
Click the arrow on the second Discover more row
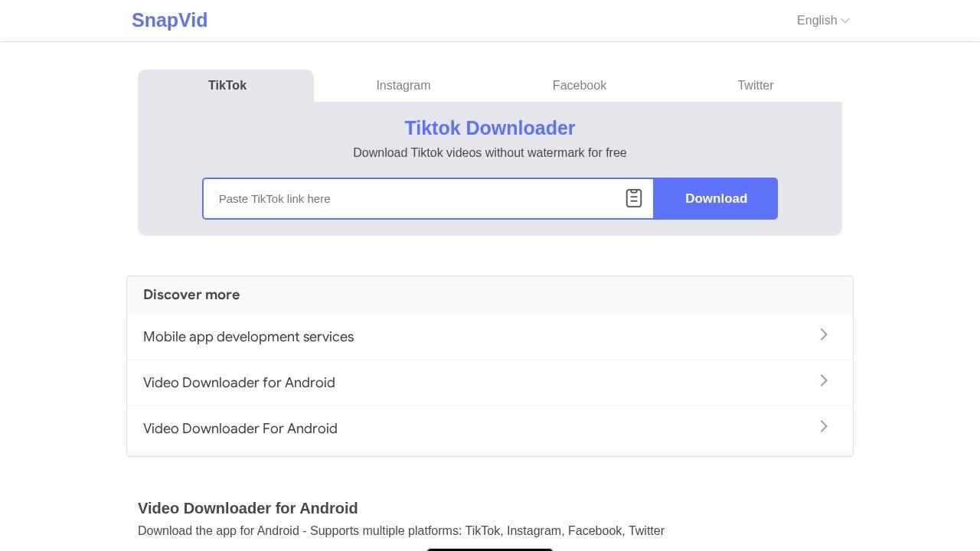(x=824, y=380)
